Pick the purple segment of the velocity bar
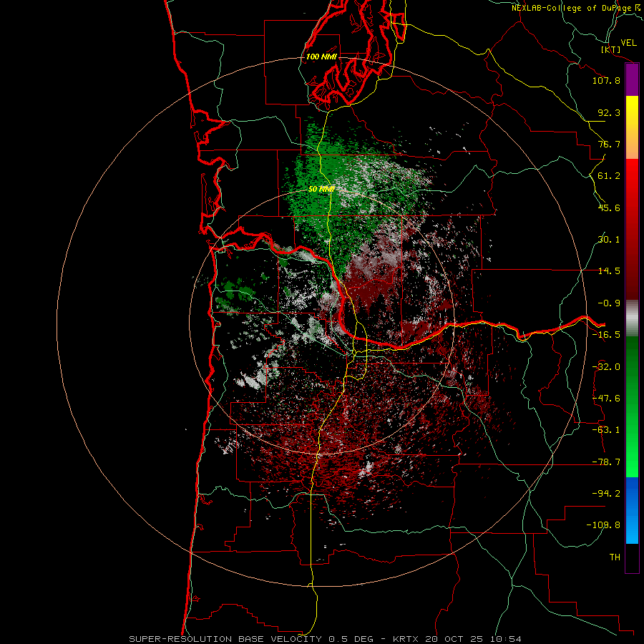 tap(632, 79)
